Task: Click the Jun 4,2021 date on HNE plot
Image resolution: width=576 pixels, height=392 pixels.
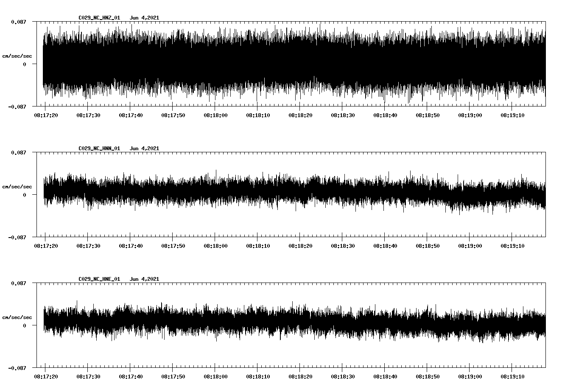Action: point(144,279)
